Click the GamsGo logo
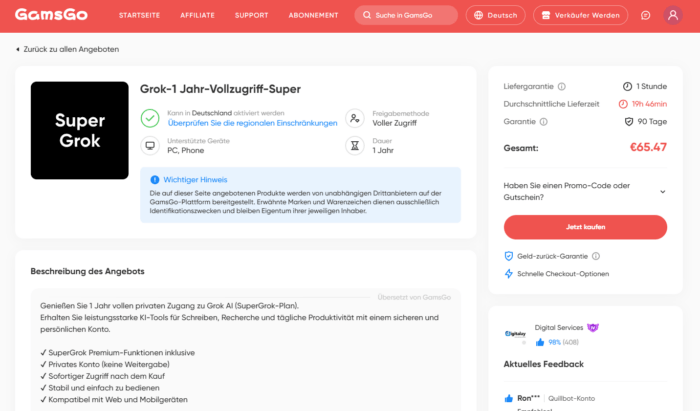The width and height of the screenshot is (700, 411). click(x=51, y=15)
